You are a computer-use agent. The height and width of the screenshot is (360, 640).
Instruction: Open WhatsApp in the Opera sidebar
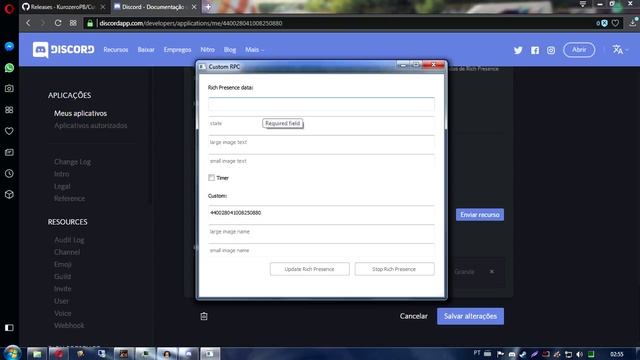click(9, 68)
